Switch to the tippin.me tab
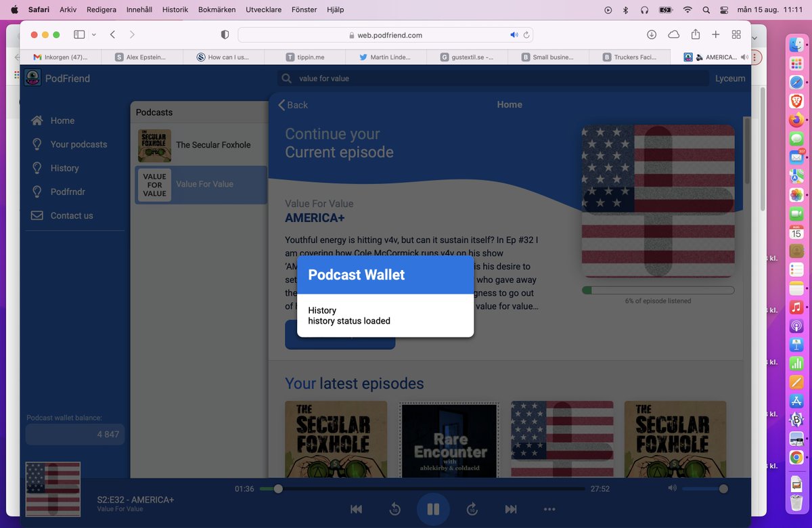 (x=304, y=57)
